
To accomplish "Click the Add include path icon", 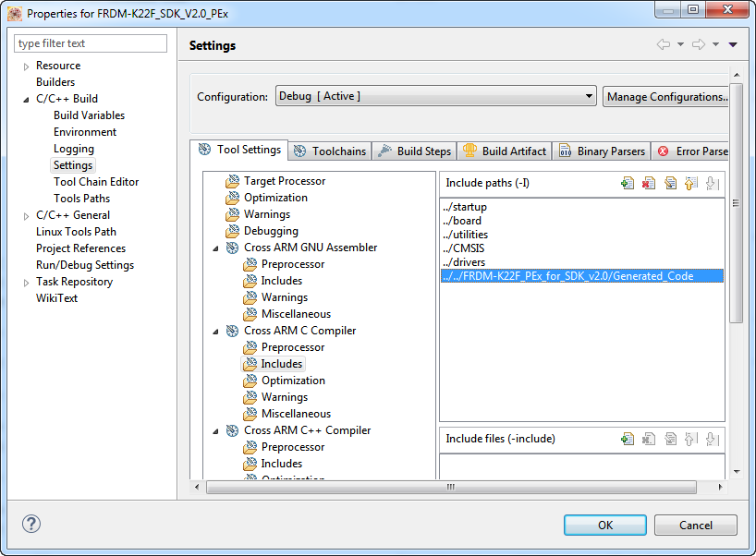I will pos(628,183).
